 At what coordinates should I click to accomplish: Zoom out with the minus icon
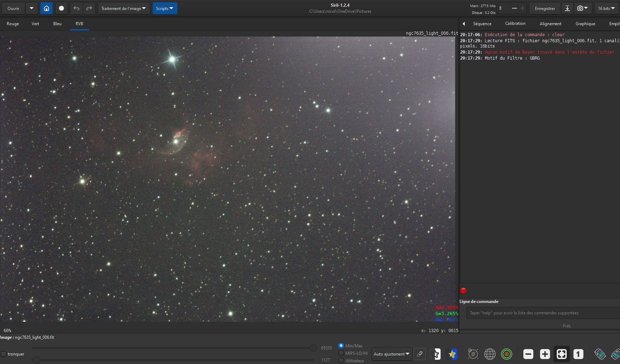click(x=528, y=354)
